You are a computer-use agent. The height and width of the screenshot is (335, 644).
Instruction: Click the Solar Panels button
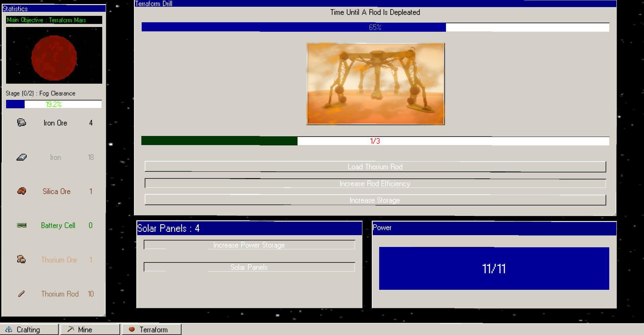[x=249, y=267]
